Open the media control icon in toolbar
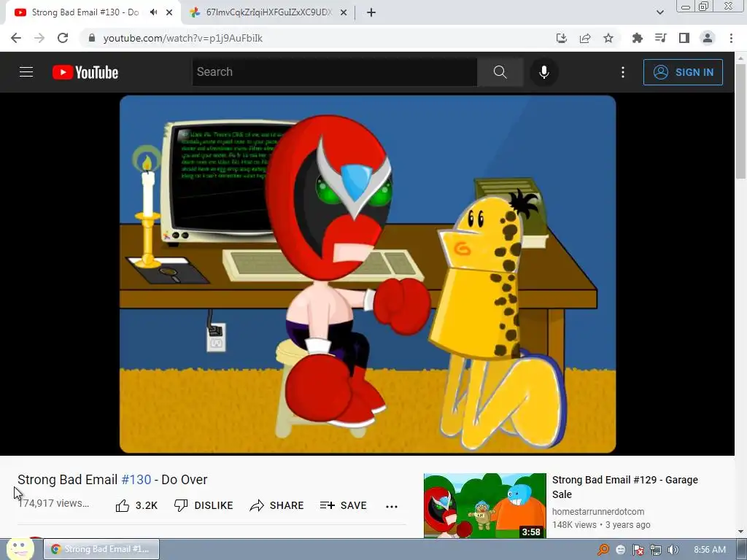This screenshot has width=747, height=560. pos(661,38)
